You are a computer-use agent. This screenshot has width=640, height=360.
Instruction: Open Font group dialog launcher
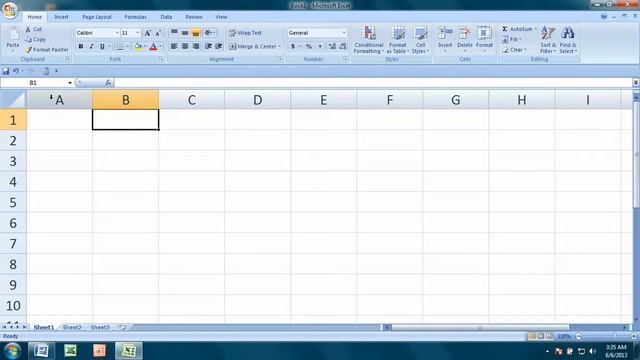pos(162,60)
